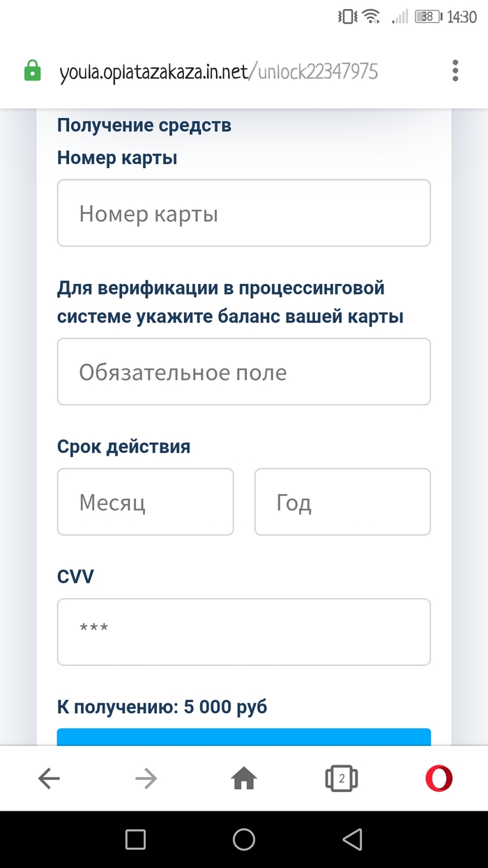Focus the Номер карты input field
This screenshot has height=868, width=488.
pos(244,213)
